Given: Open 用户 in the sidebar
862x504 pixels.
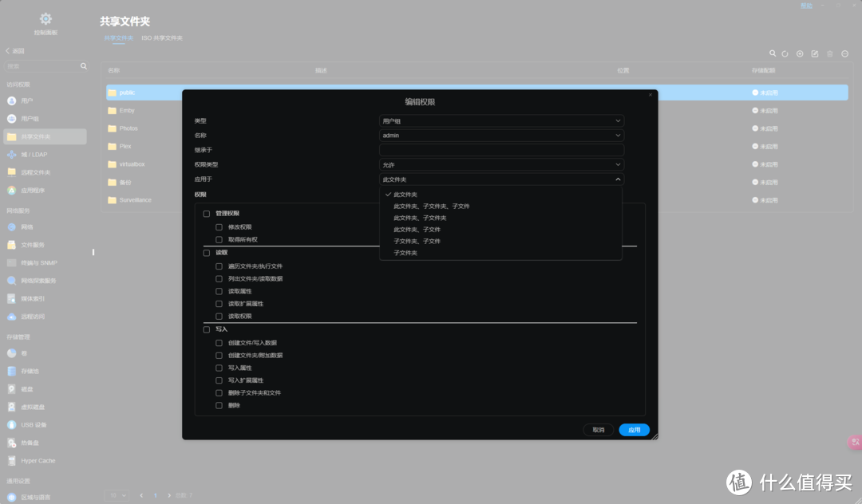Looking at the screenshot, I should [45, 100].
